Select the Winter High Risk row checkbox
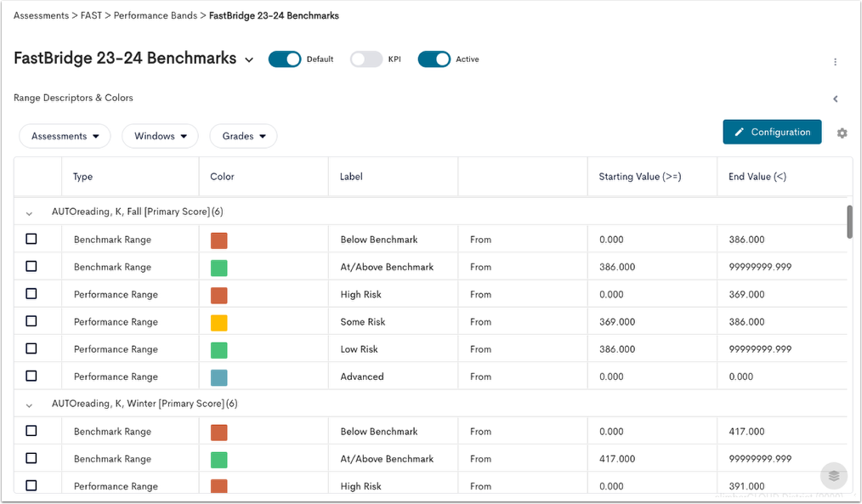 point(31,486)
